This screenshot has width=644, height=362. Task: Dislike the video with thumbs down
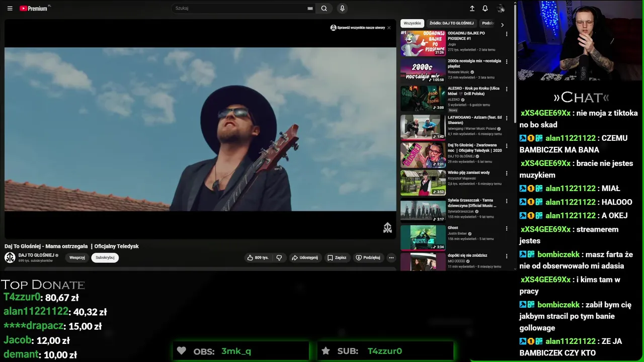[279, 257]
